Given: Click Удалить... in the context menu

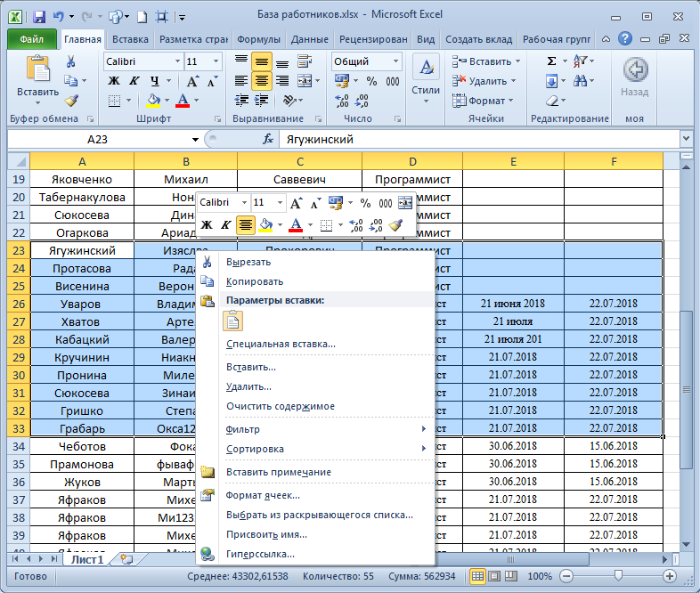Looking at the screenshot, I should coord(248,386).
